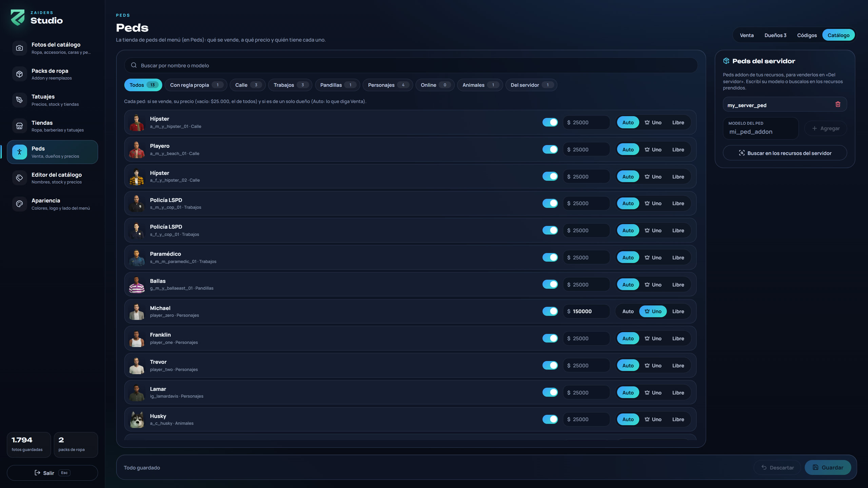Delete my_server_ped with the trash icon

coord(838,104)
